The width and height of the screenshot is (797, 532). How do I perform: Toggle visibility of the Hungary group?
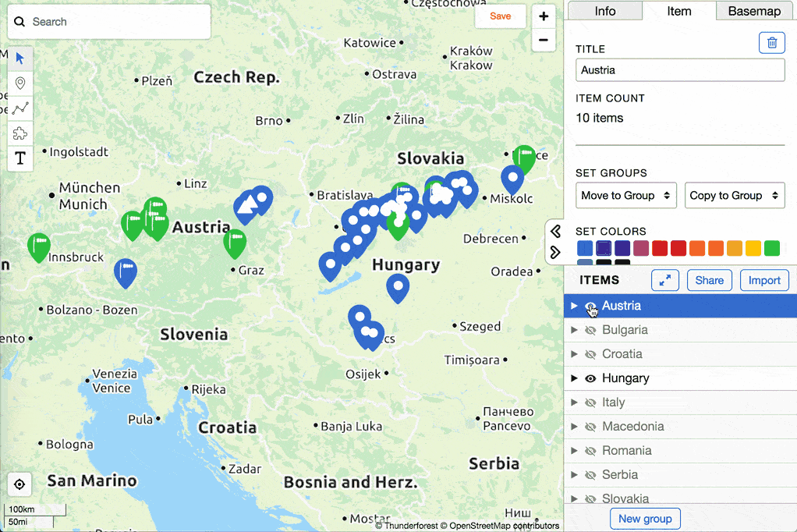[590, 378]
